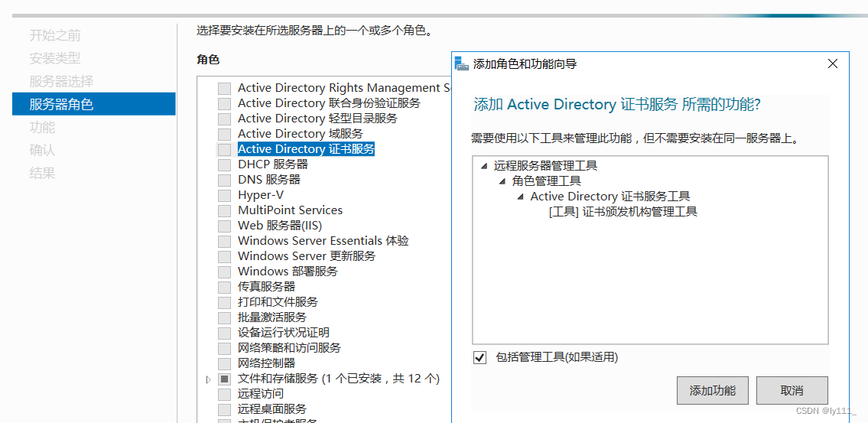Check Windows Server Essentials 体验 role
The height and width of the screenshot is (423, 868).
[224, 242]
